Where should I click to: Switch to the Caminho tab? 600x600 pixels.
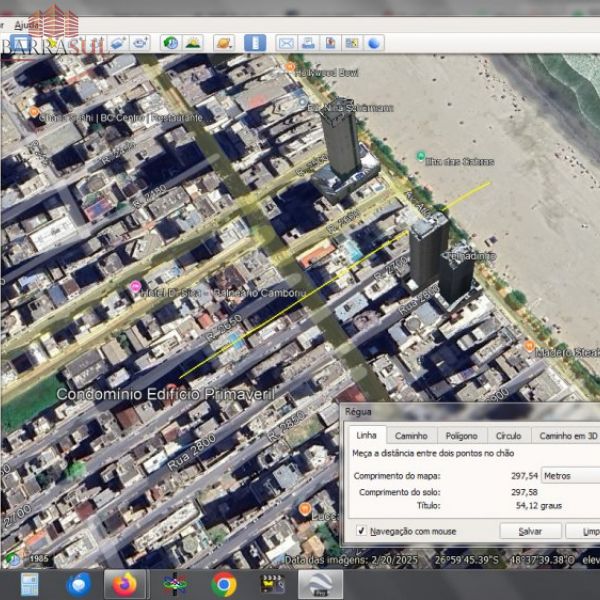point(411,436)
